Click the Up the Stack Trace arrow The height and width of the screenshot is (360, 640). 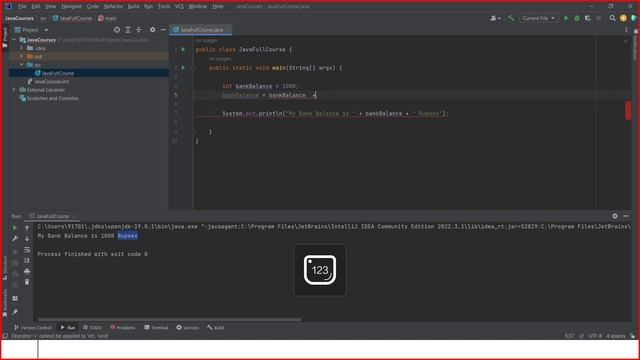(x=27, y=228)
